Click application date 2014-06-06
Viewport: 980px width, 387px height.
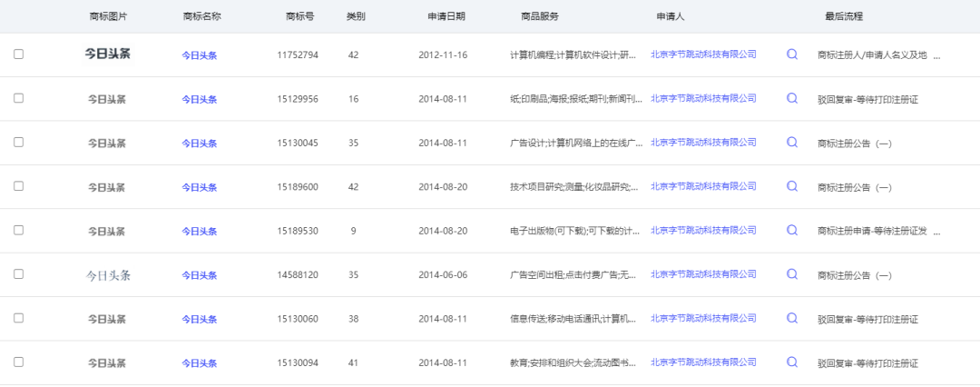coord(443,275)
